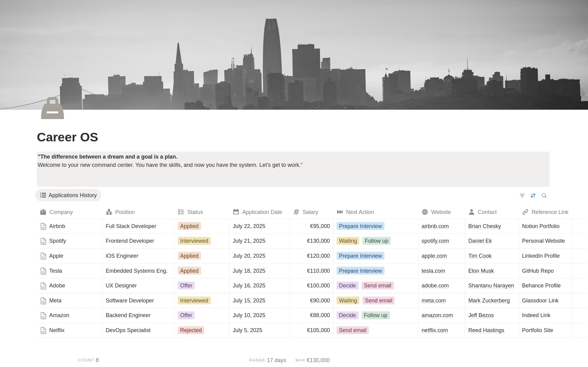Click the Position column hierarchy icon
Screen dimensions: 588x367
109,212
